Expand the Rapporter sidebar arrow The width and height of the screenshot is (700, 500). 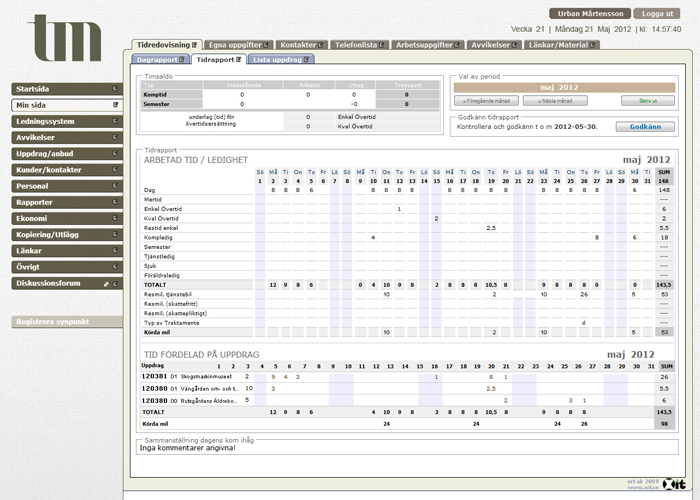(115, 202)
